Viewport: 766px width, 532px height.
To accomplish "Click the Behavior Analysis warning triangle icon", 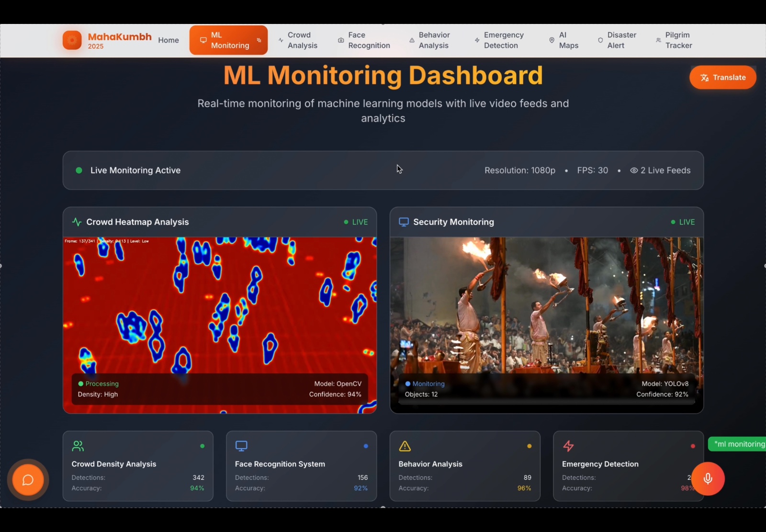I will [x=405, y=446].
